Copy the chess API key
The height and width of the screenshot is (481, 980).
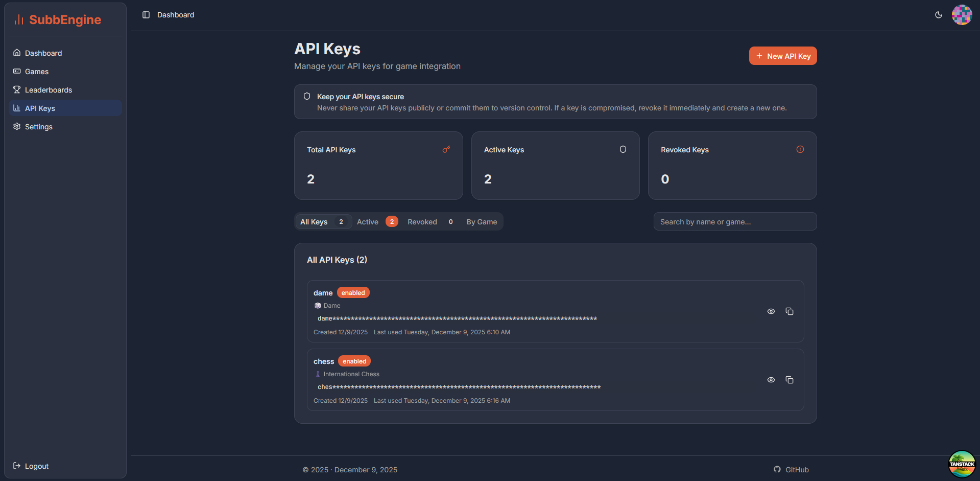click(x=789, y=380)
